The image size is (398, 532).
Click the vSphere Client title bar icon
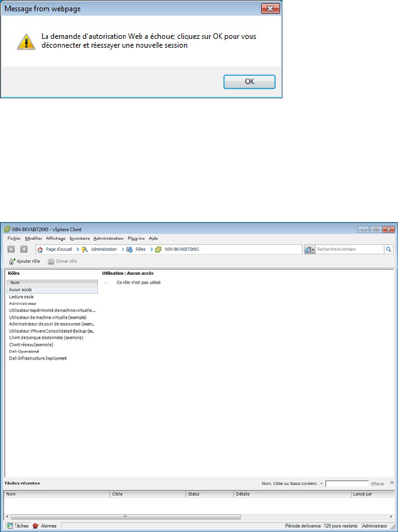tap(7, 230)
